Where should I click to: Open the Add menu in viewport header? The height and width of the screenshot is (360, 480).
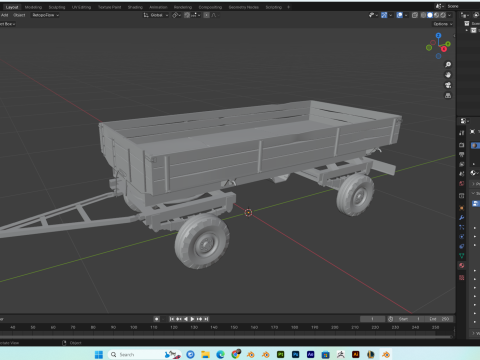click(x=5, y=15)
